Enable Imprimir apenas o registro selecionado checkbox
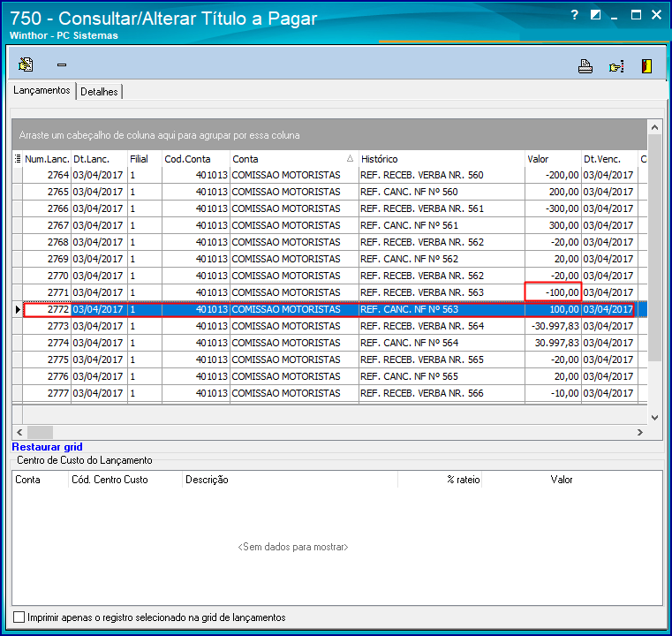The height and width of the screenshot is (636, 672). point(19,617)
